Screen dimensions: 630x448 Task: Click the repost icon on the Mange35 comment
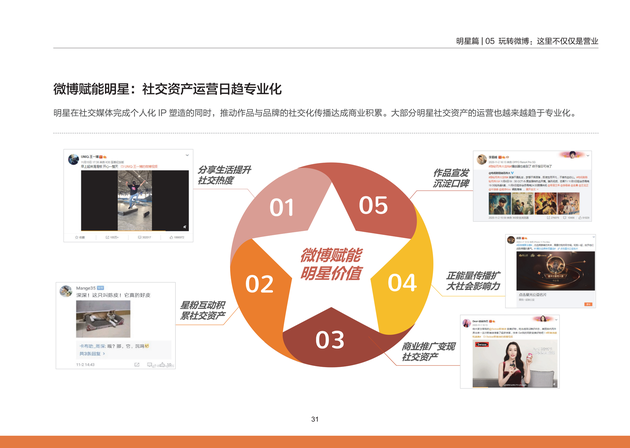tap(137, 364)
